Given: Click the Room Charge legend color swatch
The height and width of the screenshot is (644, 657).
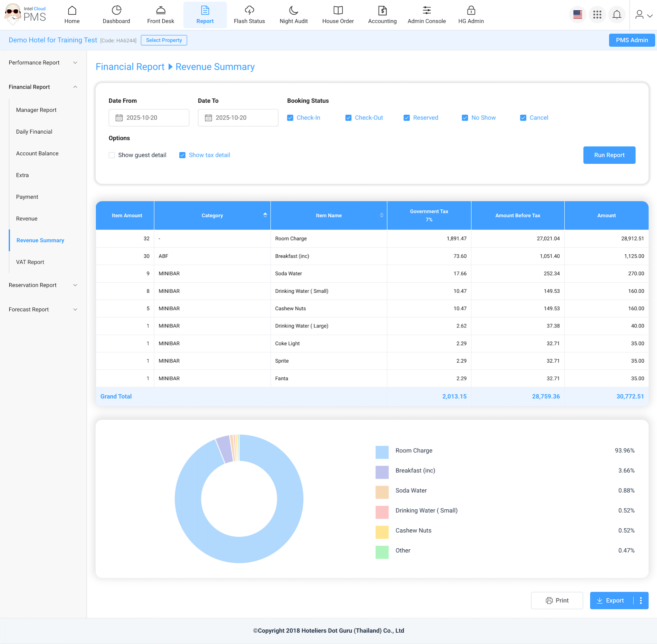Looking at the screenshot, I should tap(382, 452).
